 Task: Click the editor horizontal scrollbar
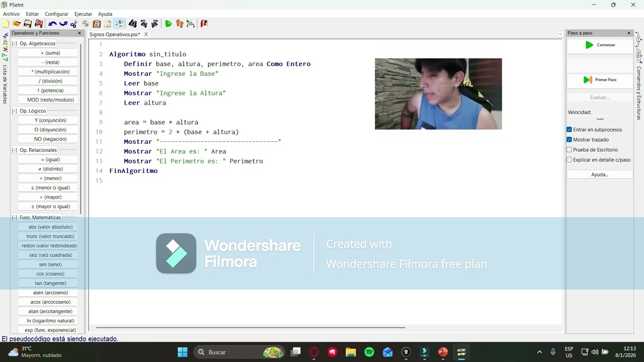pyautogui.click(x=250, y=328)
